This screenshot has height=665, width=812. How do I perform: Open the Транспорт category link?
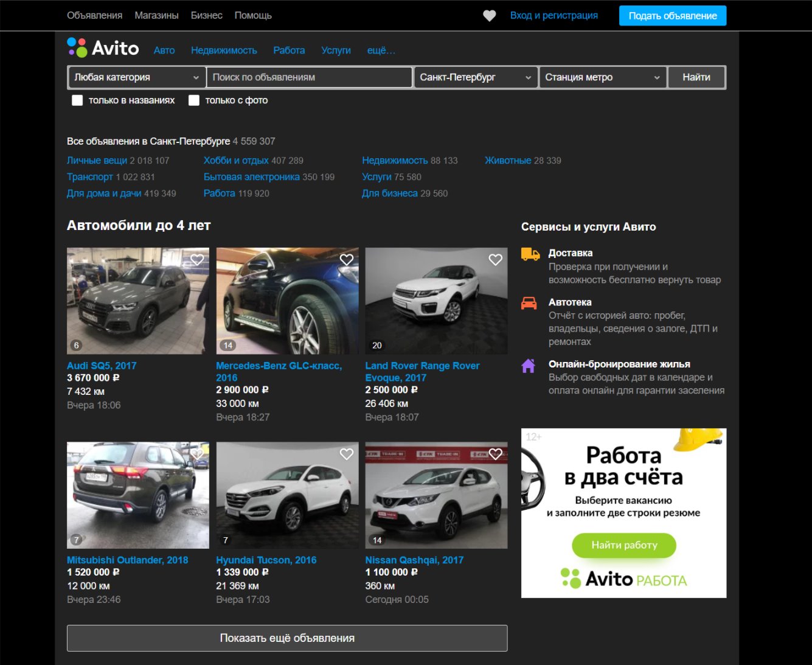89,176
